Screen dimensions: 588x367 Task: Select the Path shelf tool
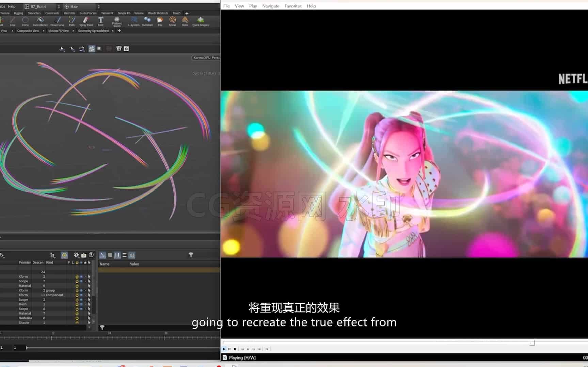pos(71,21)
